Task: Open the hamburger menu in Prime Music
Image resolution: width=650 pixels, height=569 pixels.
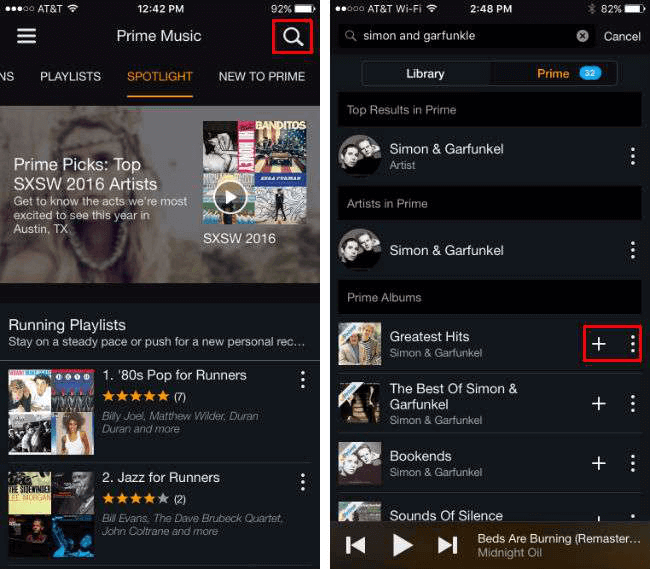Action: click(x=26, y=36)
